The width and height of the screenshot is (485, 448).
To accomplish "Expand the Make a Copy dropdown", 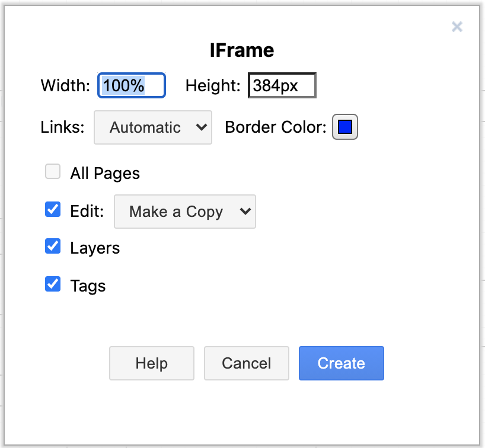I will (x=185, y=212).
